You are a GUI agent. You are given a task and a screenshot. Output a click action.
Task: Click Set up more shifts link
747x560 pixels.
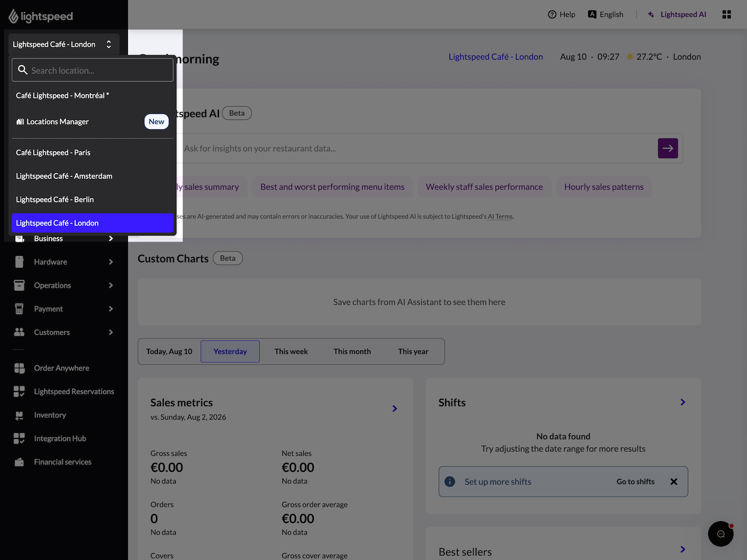(x=498, y=481)
